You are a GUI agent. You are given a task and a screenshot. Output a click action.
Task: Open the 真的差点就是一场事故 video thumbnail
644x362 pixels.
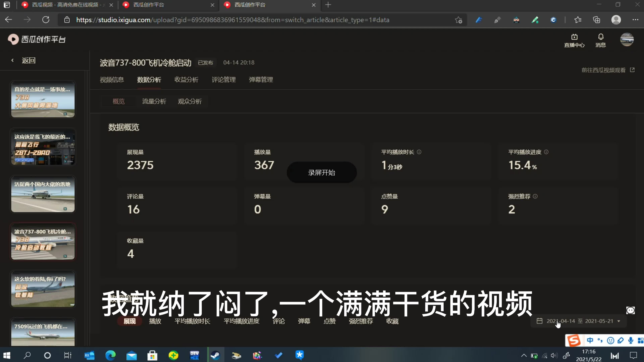[x=43, y=100]
